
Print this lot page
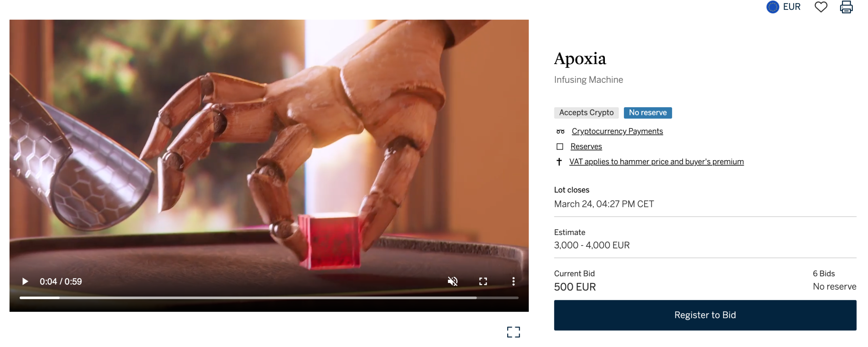pyautogui.click(x=846, y=7)
